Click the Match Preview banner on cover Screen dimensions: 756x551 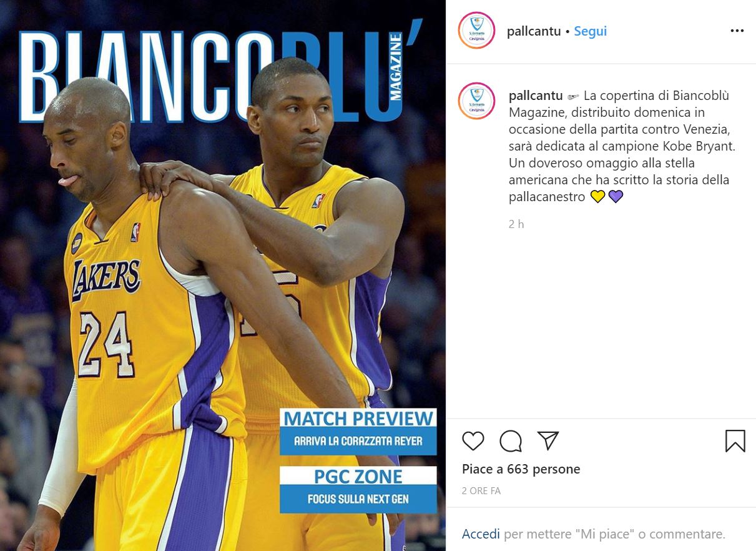point(358,432)
